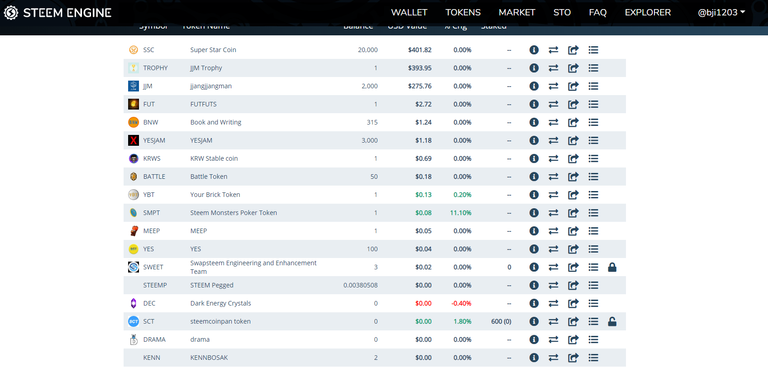Open info icon for SCT token
The height and width of the screenshot is (372, 768).
point(534,322)
